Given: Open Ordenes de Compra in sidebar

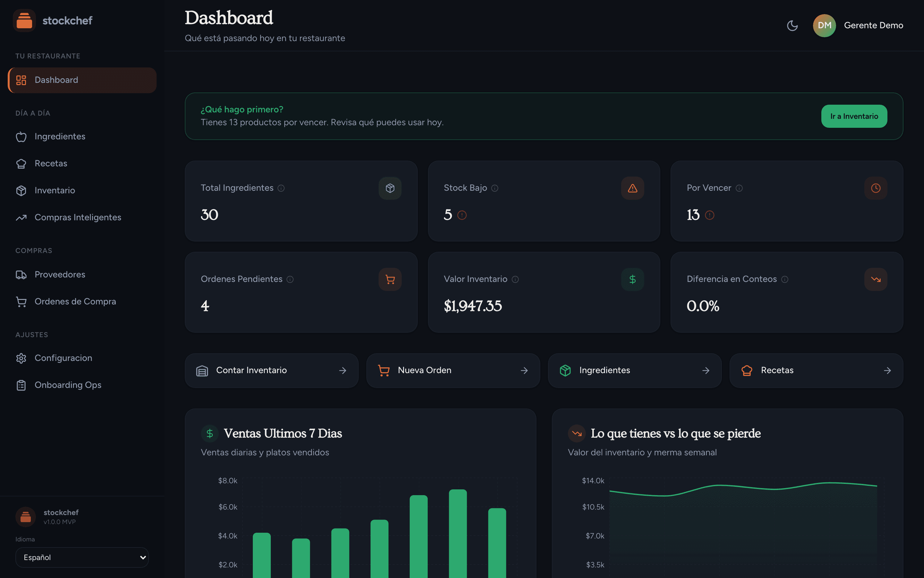Looking at the screenshot, I should coord(82,302).
